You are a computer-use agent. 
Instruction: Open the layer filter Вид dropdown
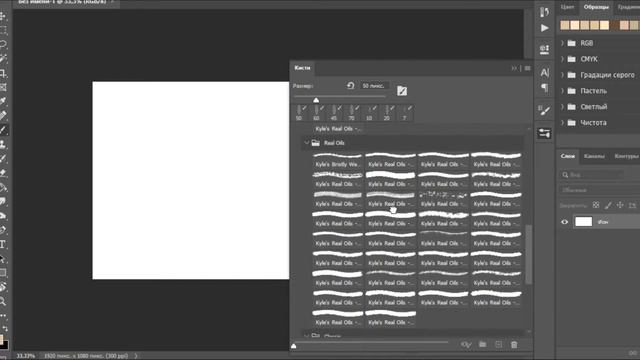click(591, 175)
